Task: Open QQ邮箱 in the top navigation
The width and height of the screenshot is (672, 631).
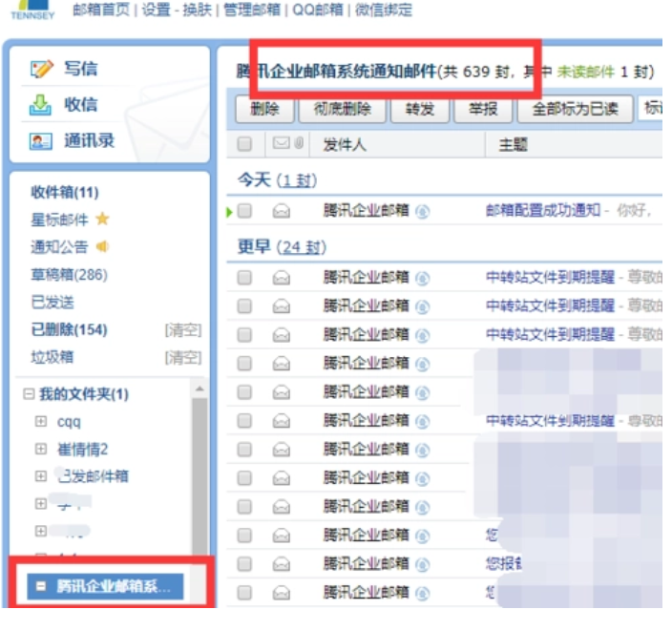Action: coord(318,10)
